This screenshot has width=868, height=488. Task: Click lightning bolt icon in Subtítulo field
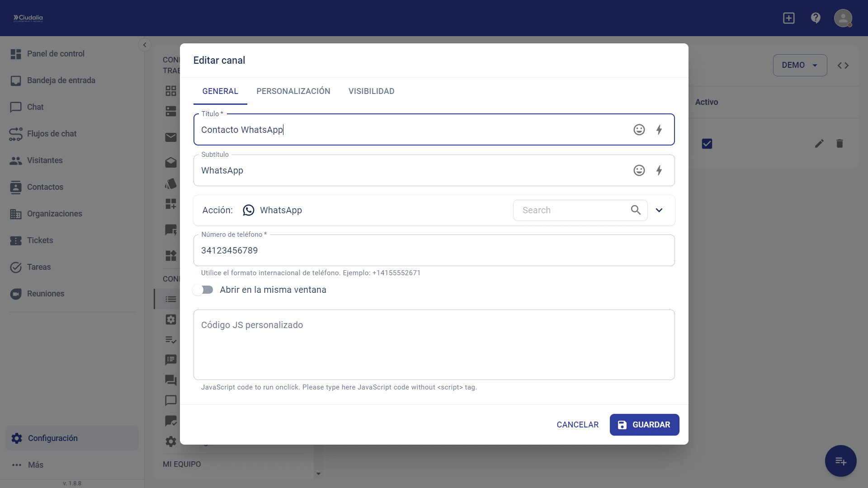[x=659, y=170]
